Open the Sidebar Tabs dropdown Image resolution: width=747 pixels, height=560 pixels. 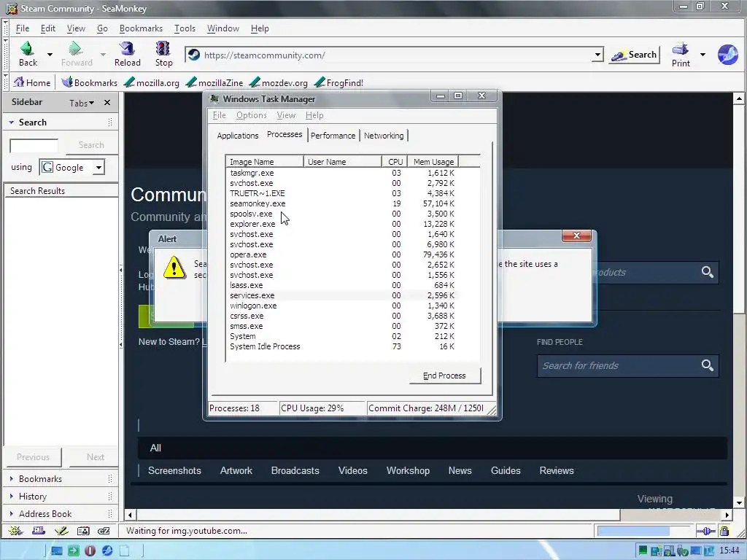[x=82, y=103]
